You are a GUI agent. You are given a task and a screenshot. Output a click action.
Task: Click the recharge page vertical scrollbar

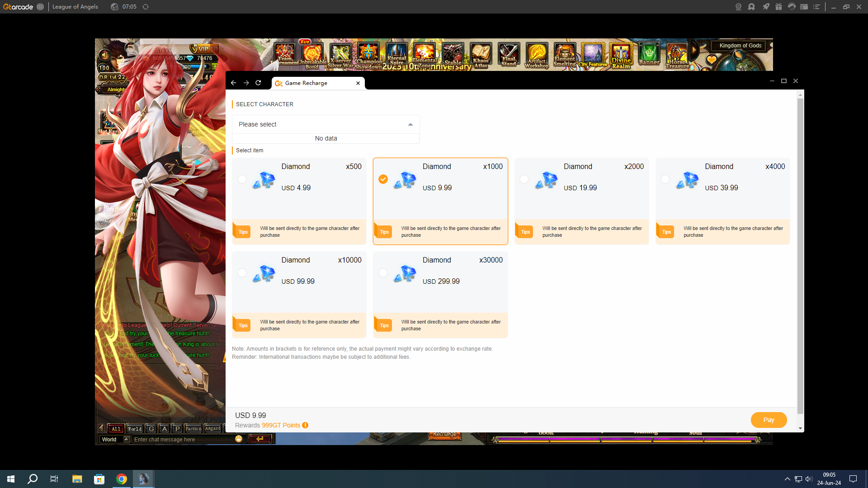[x=800, y=255]
